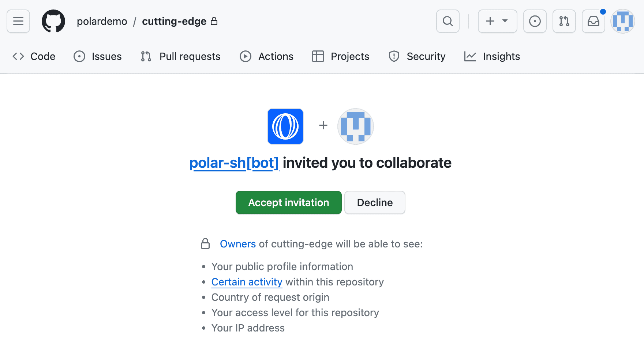The image size is (644, 345).
Task: Open the notifications inbox icon
Action: pos(593,21)
